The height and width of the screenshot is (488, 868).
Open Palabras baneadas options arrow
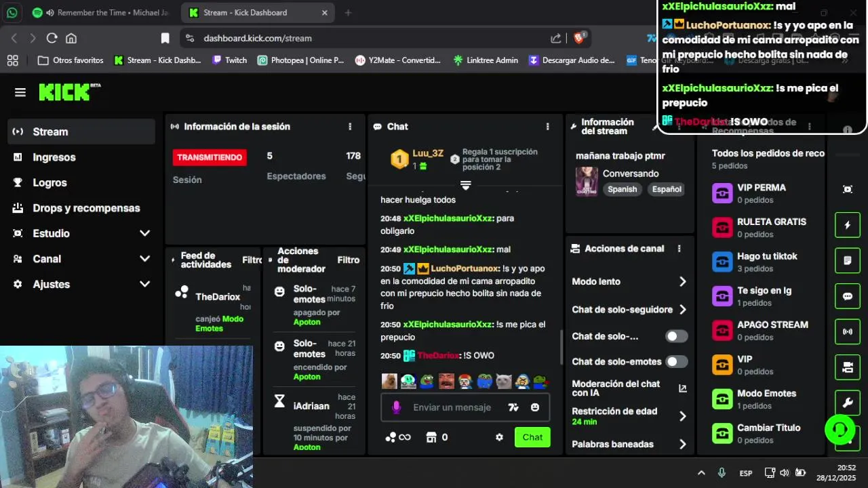(x=682, y=445)
